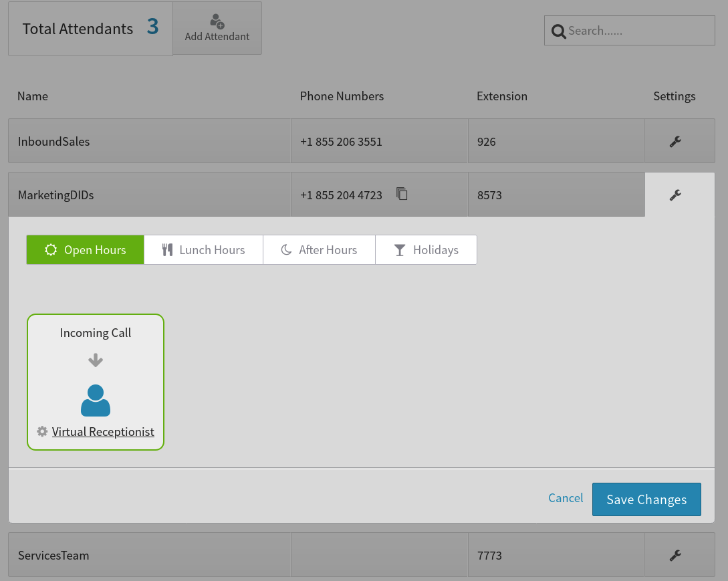The image size is (728, 581).
Task: Collapse MarketingDIDs settings with the wrench
Action: pyautogui.click(x=676, y=195)
